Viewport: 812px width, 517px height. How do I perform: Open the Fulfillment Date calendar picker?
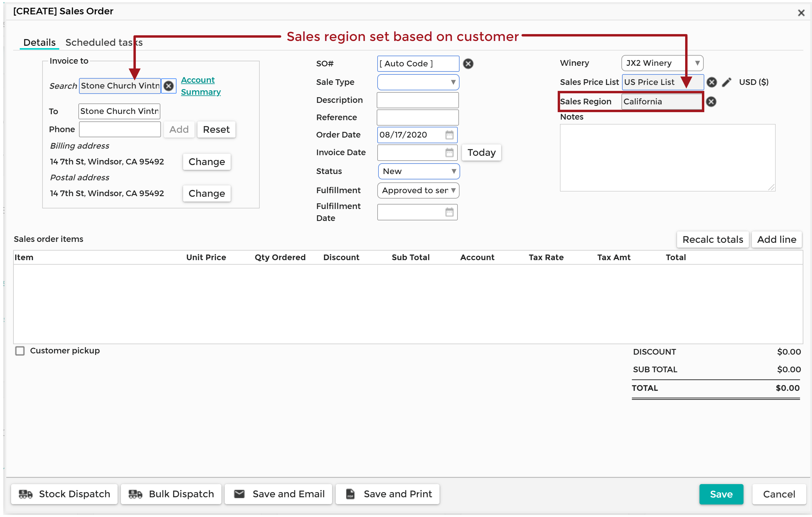449,212
